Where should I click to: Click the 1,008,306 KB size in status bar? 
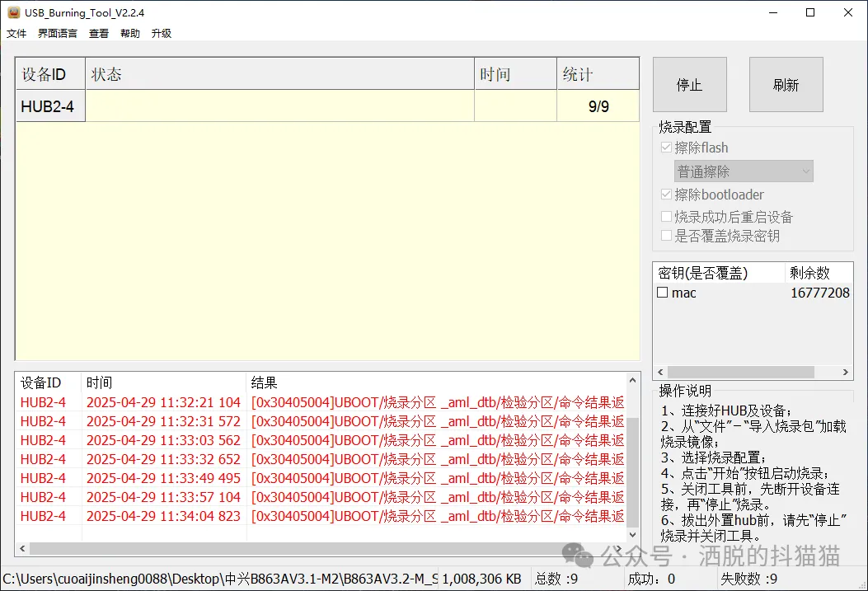(481, 579)
